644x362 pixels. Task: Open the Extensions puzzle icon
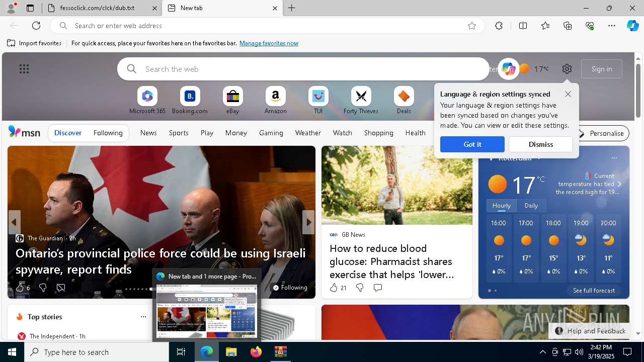[499, 26]
